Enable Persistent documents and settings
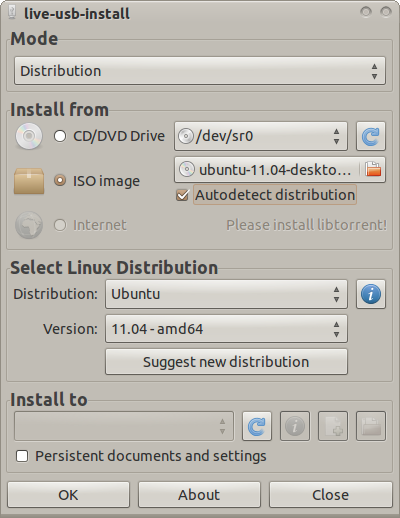Screen dimensions: 400x518 click(22, 456)
